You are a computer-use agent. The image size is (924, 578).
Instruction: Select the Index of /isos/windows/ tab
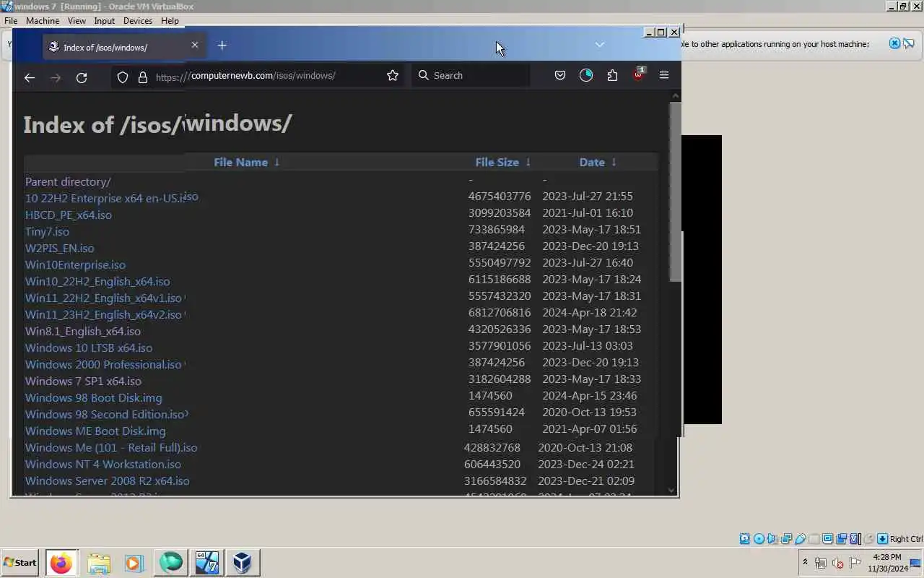click(x=123, y=47)
